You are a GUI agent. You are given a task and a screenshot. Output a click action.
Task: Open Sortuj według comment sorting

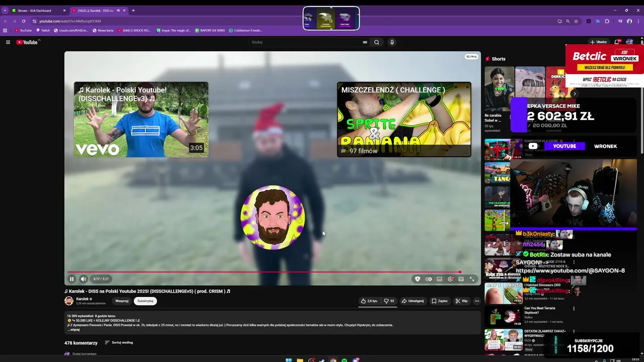119,342
